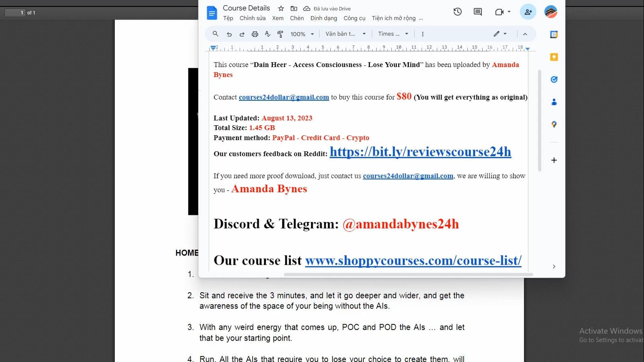Open the Định dạng menu
Viewport: 644px width, 362px height.
[x=324, y=18]
